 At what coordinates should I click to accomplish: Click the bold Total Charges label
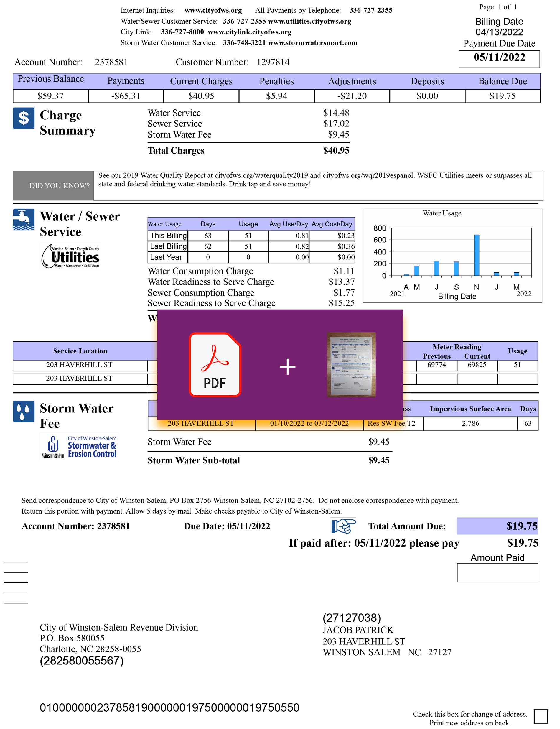(x=176, y=151)
